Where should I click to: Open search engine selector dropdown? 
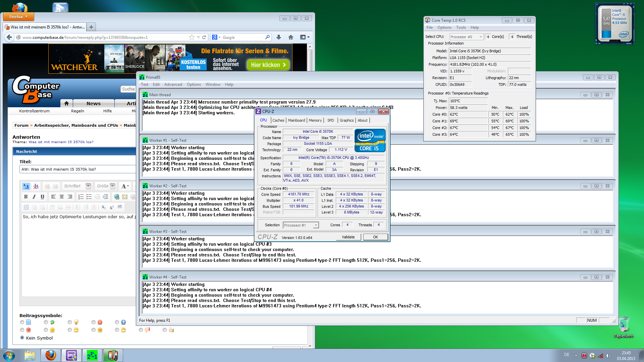click(x=216, y=37)
